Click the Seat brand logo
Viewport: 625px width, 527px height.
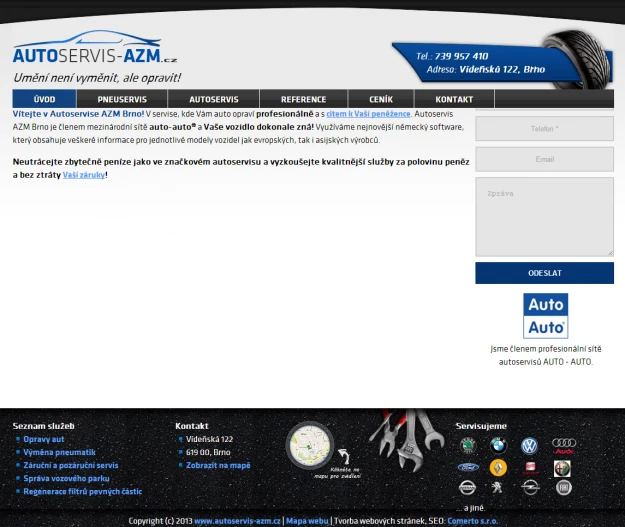(x=530, y=468)
